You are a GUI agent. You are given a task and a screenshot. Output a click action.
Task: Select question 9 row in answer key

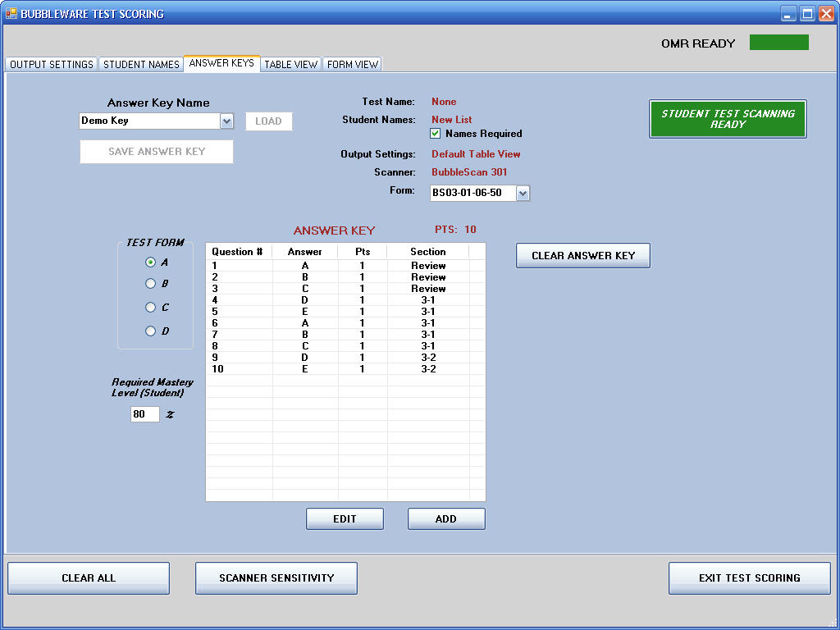[x=345, y=358]
